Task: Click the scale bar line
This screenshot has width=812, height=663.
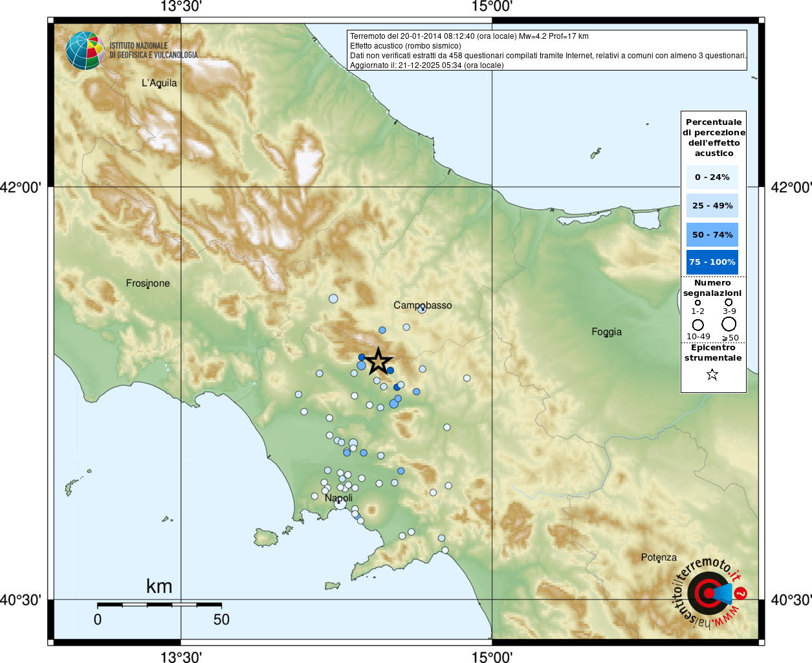Action: coord(159,604)
